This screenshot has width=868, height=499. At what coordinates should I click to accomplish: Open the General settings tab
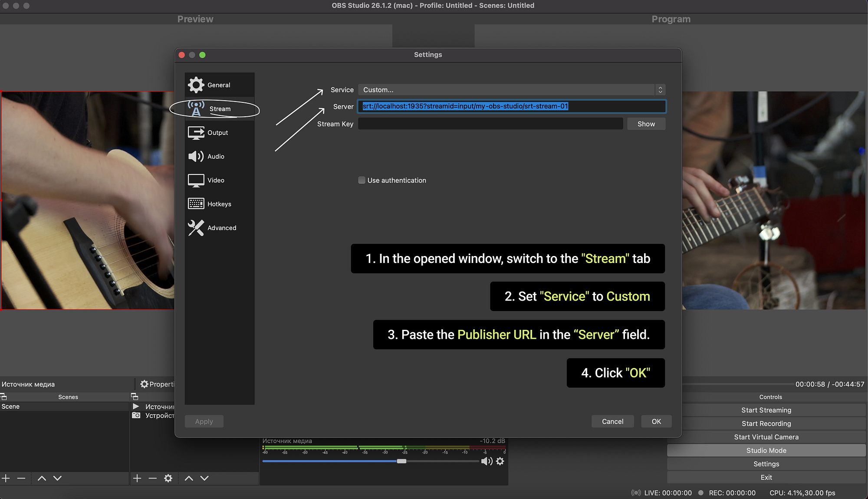click(x=220, y=85)
